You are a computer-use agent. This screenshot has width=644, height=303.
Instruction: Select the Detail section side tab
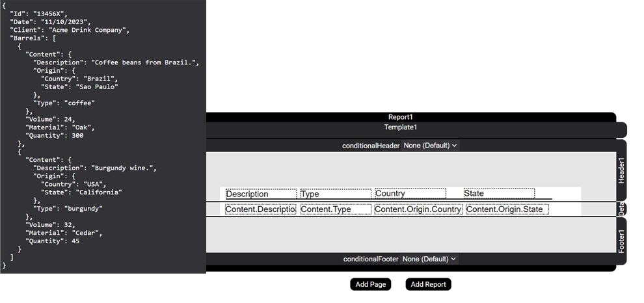pos(621,209)
